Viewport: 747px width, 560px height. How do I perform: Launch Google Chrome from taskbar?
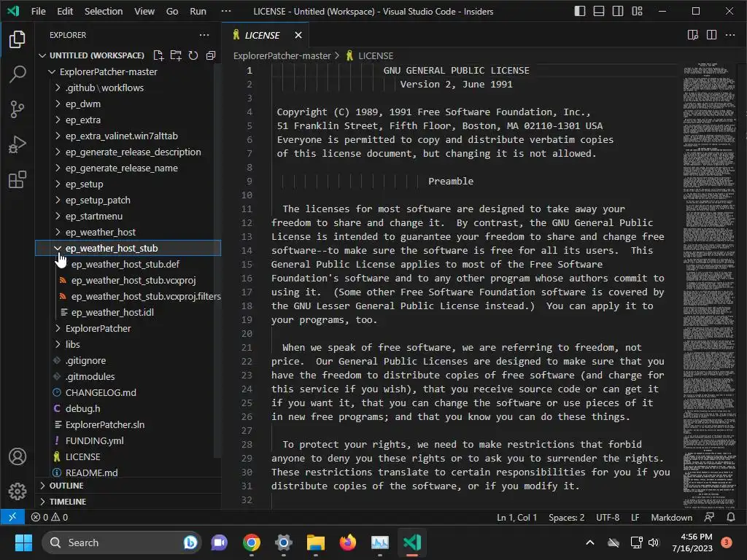coord(252,542)
